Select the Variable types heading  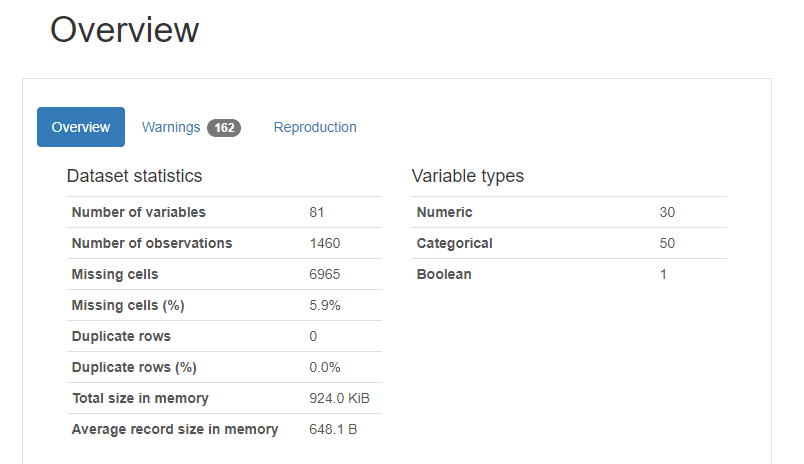468,176
